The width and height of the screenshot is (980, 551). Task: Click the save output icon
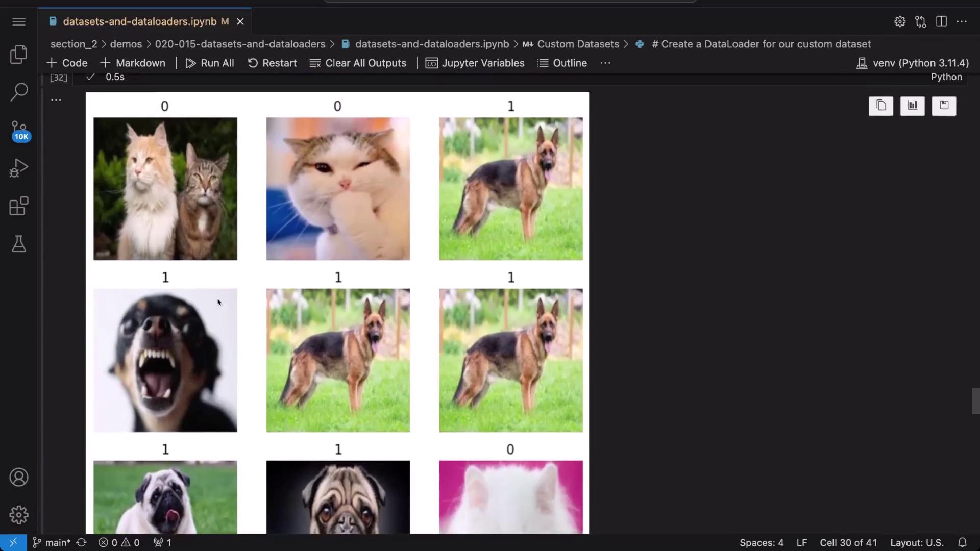944,106
